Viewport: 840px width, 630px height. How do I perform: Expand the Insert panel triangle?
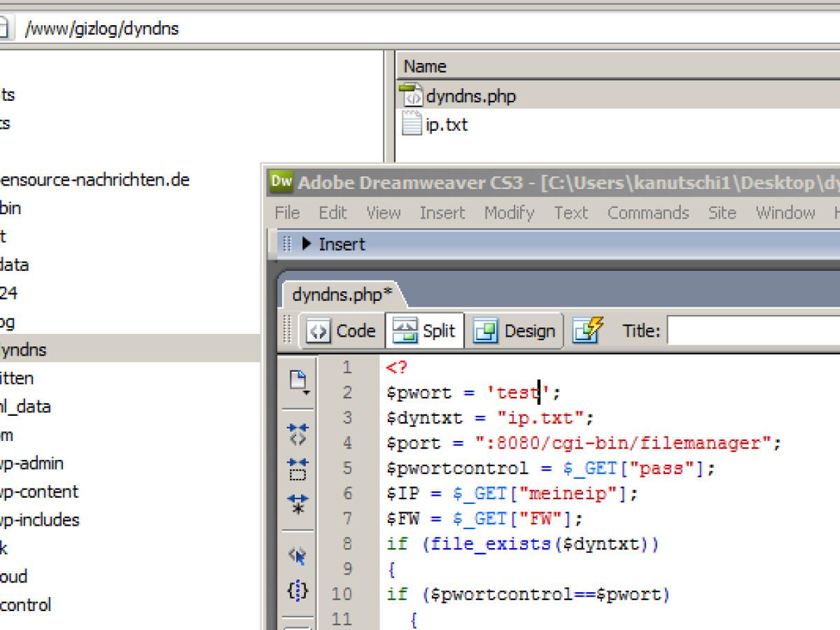tap(307, 244)
